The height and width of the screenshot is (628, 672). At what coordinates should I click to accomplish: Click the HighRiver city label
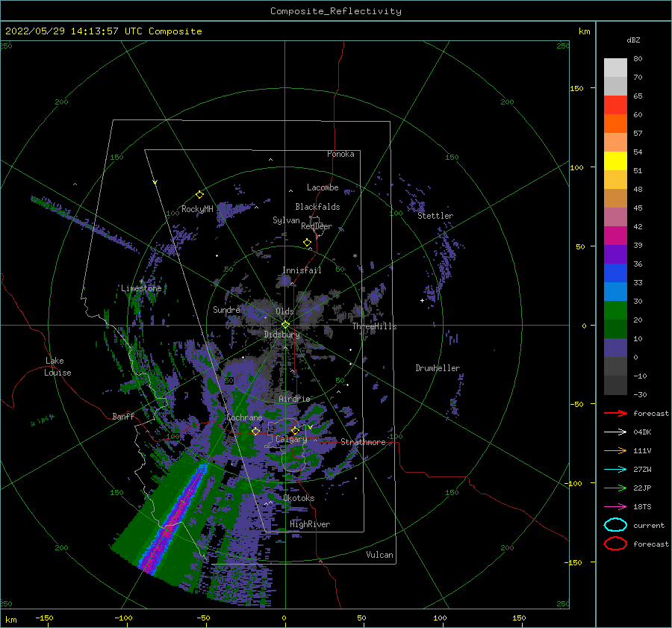point(310,524)
